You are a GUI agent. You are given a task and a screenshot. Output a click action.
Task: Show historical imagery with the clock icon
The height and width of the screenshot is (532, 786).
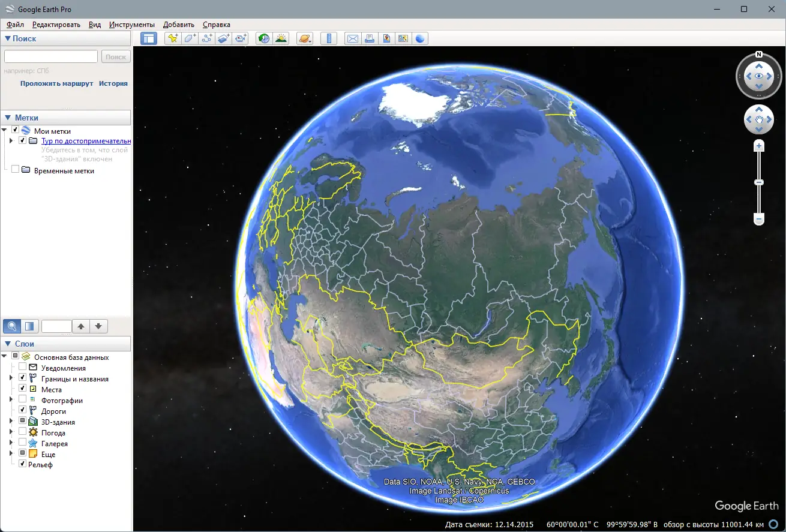[x=263, y=38]
